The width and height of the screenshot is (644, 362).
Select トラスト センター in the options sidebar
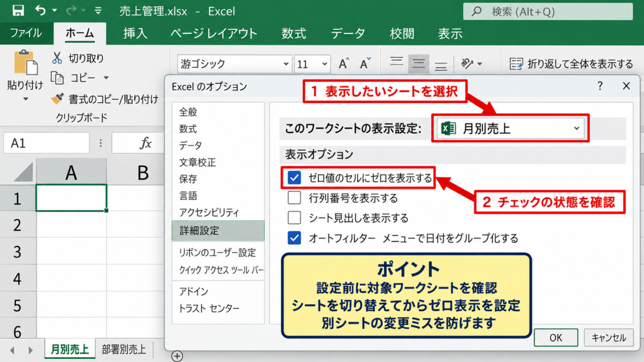pos(209,309)
